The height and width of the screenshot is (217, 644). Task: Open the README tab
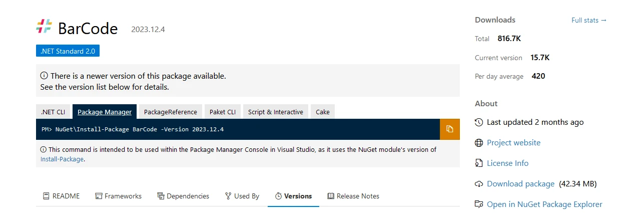[61, 196]
